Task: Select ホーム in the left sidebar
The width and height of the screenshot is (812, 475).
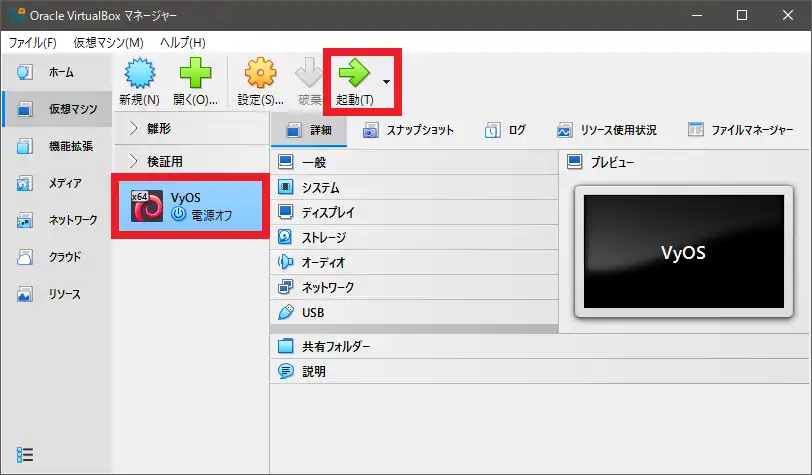Action: click(x=57, y=72)
